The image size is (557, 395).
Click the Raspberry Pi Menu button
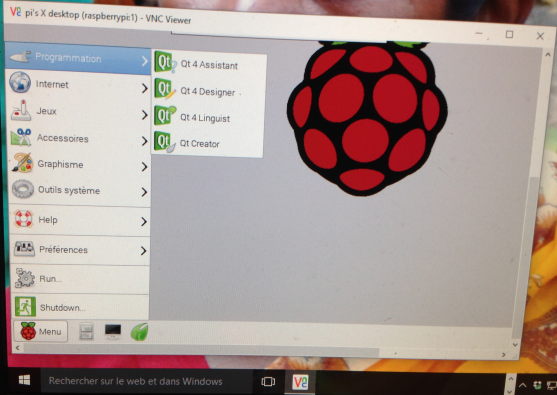click(40, 331)
